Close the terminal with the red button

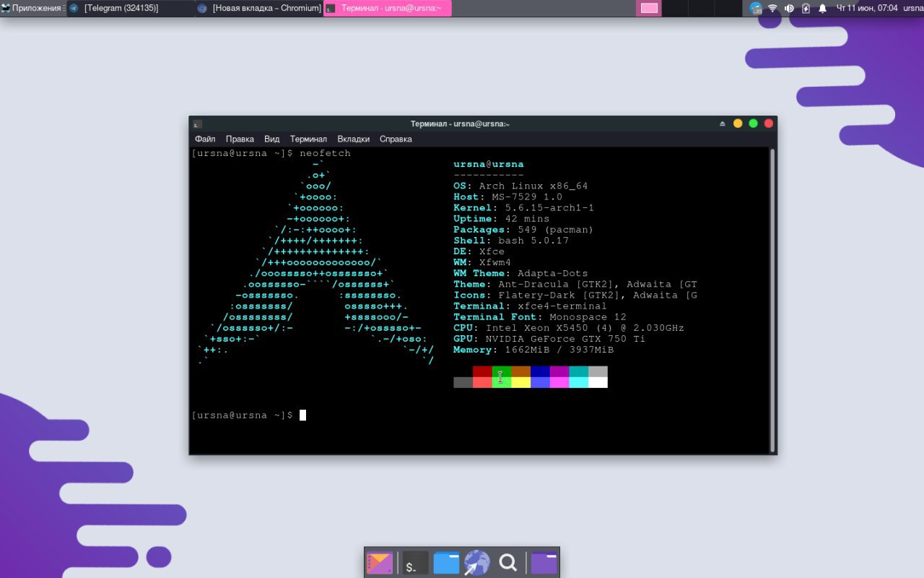(x=768, y=124)
